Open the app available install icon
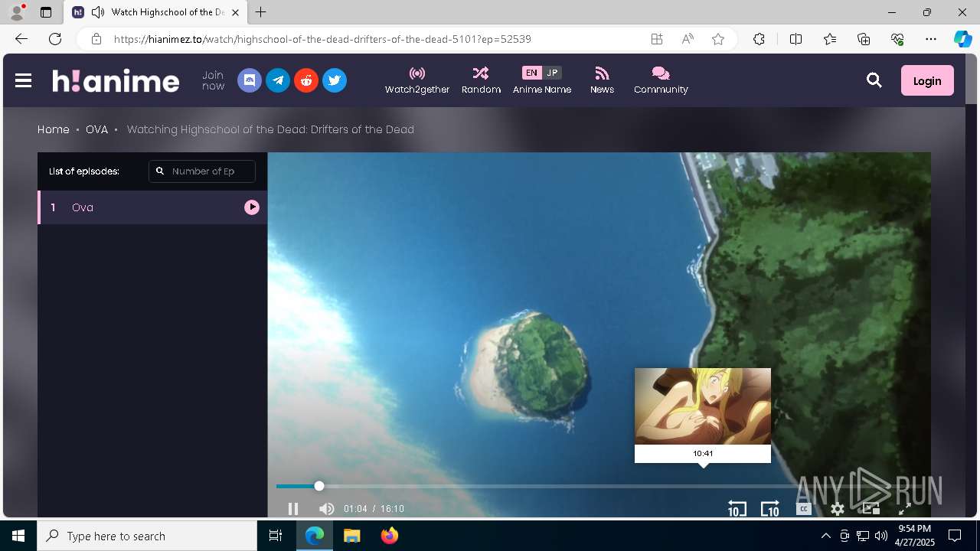The height and width of the screenshot is (551, 980). click(x=657, y=39)
